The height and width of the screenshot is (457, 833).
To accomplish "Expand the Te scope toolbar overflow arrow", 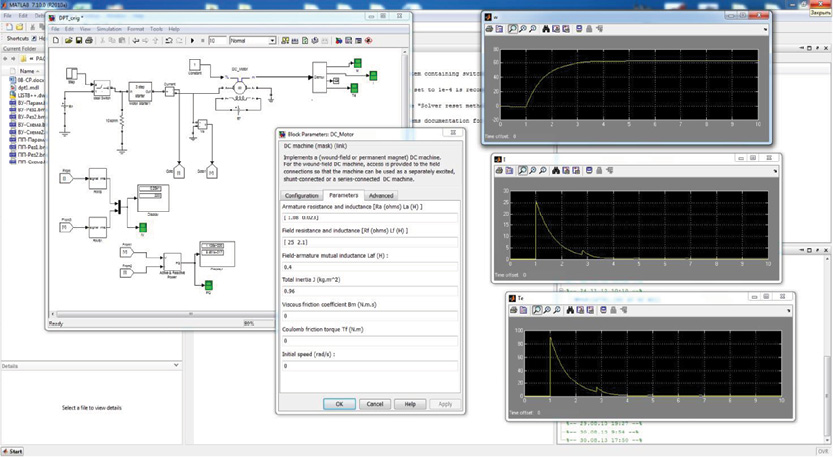I will [789, 310].
